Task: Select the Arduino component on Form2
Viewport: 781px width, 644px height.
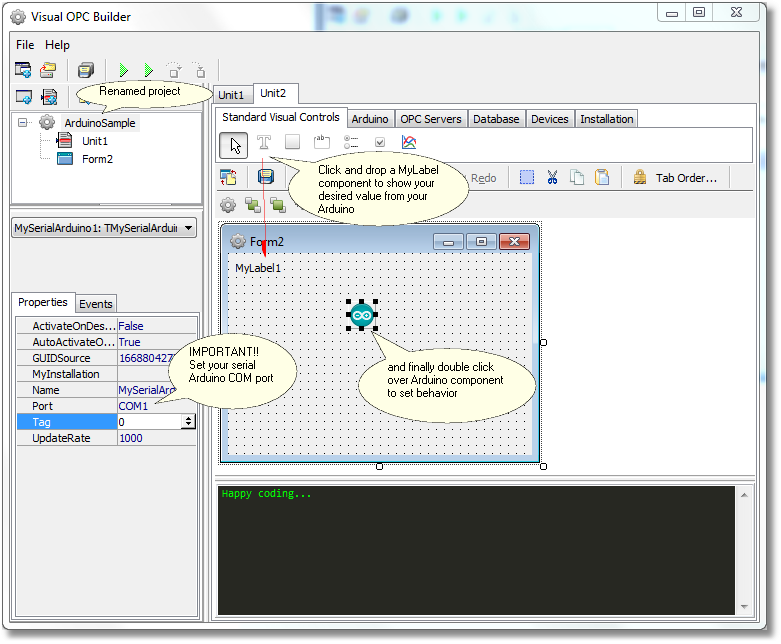Action: coord(362,315)
